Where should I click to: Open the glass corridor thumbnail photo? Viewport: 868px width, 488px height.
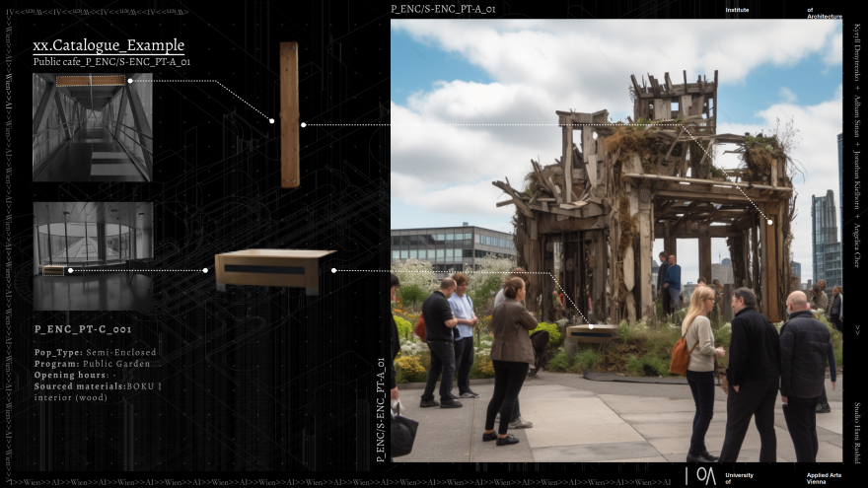93,127
